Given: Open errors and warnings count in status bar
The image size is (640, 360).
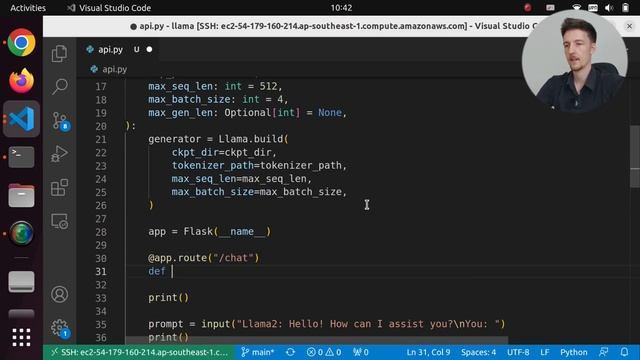Looking at the screenshot, I should [x=324, y=352].
